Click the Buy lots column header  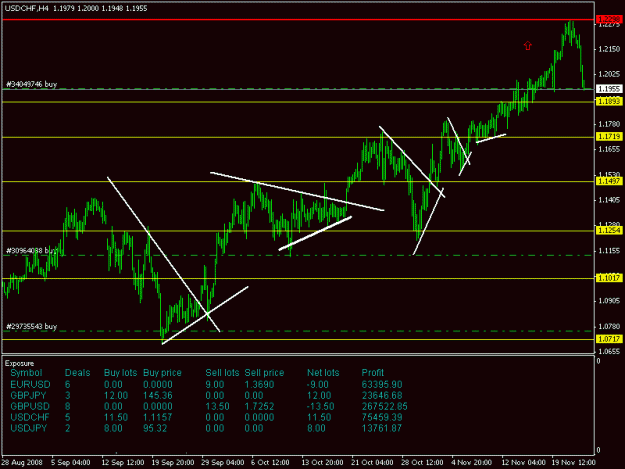[120, 373]
